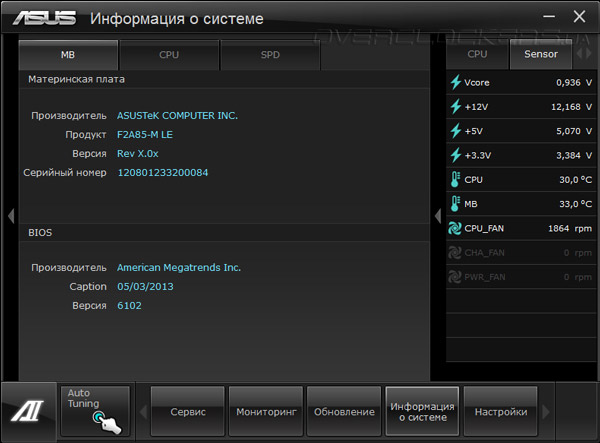The height and width of the screenshot is (443, 600).
Task: Select the Sensor tab
Action: (541, 54)
